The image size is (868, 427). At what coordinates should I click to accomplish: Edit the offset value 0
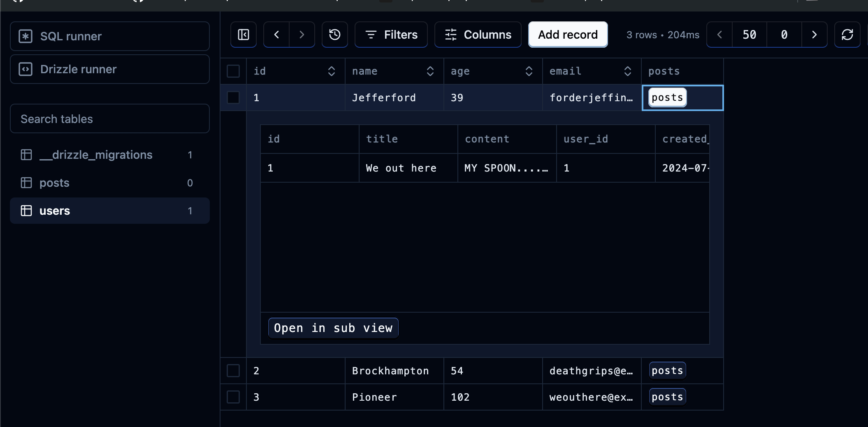[784, 35]
